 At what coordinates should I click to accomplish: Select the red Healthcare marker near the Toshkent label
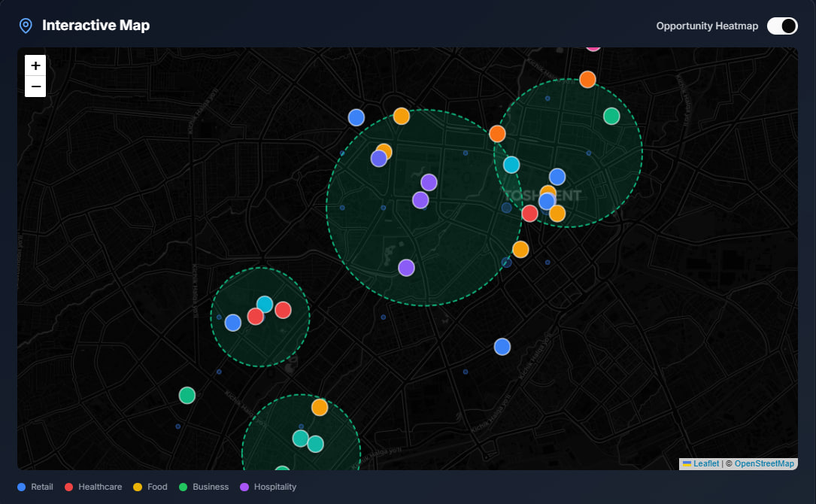(x=529, y=214)
